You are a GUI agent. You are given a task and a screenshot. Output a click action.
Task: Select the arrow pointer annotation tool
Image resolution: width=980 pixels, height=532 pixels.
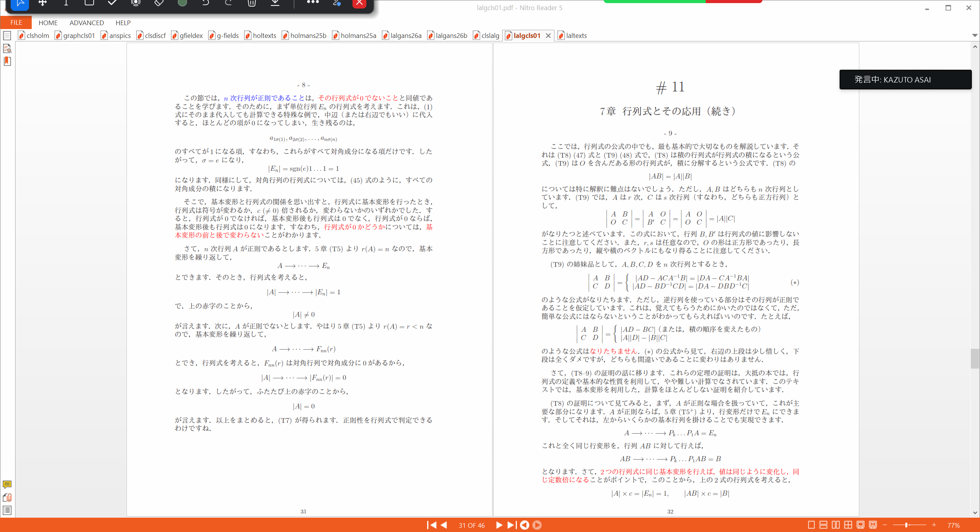(20, 3)
